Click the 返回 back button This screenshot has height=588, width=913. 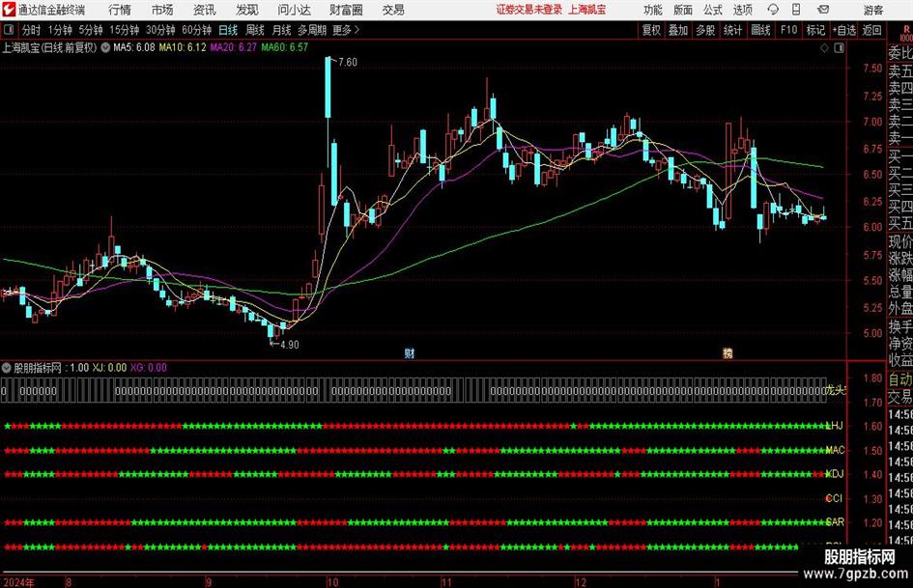pyautogui.click(x=871, y=30)
